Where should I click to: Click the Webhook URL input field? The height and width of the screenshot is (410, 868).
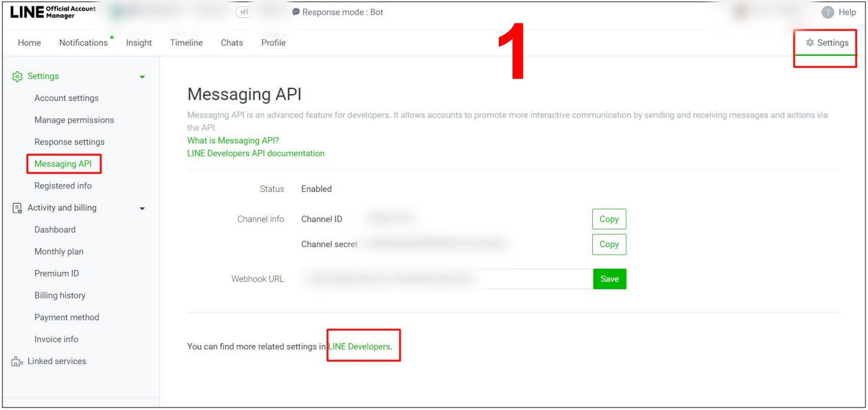(x=447, y=279)
